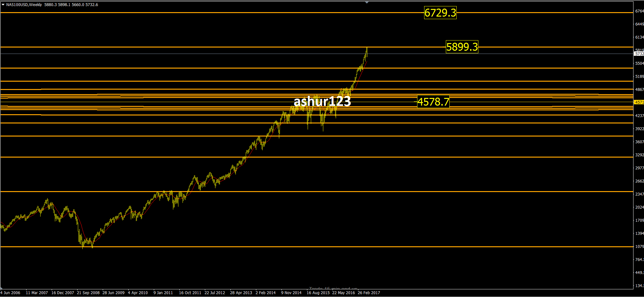644x297 pixels.
Task: Click the 22 Jul 2012 date label
Action: point(215,293)
